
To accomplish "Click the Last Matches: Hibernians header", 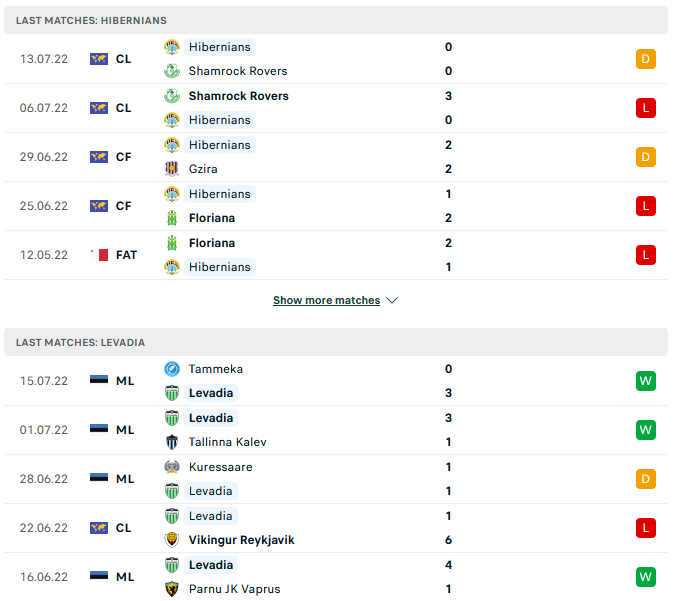I will click(x=92, y=20).
